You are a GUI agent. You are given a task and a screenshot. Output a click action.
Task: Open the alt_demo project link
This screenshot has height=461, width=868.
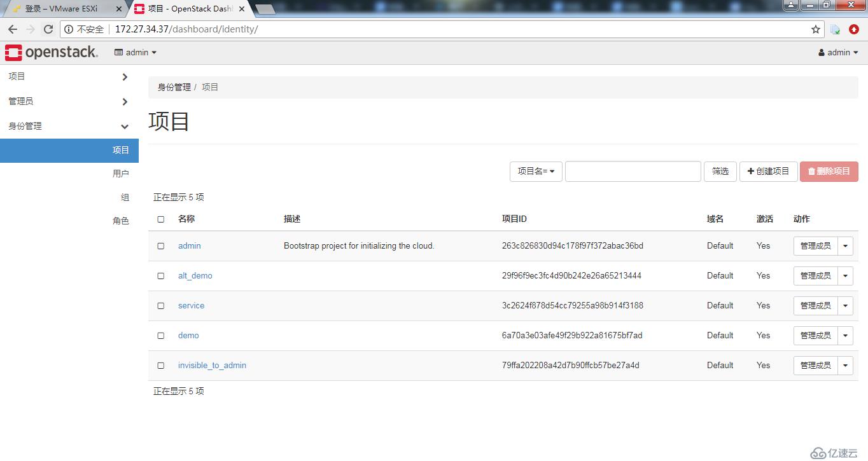pyautogui.click(x=195, y=276)
